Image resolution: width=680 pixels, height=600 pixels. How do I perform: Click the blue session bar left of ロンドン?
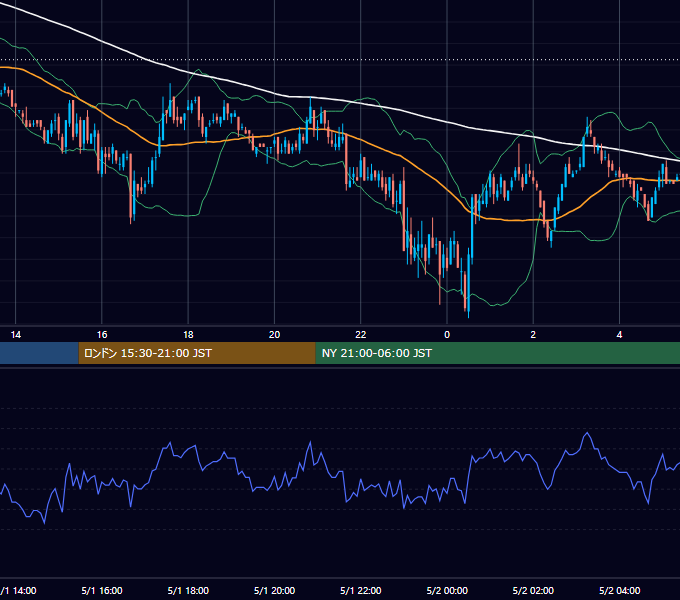39,353
